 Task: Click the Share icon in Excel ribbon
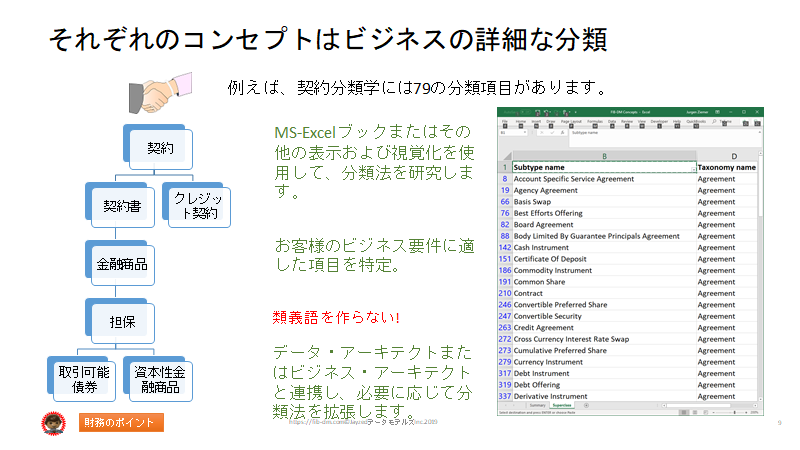tap(745, 122)
